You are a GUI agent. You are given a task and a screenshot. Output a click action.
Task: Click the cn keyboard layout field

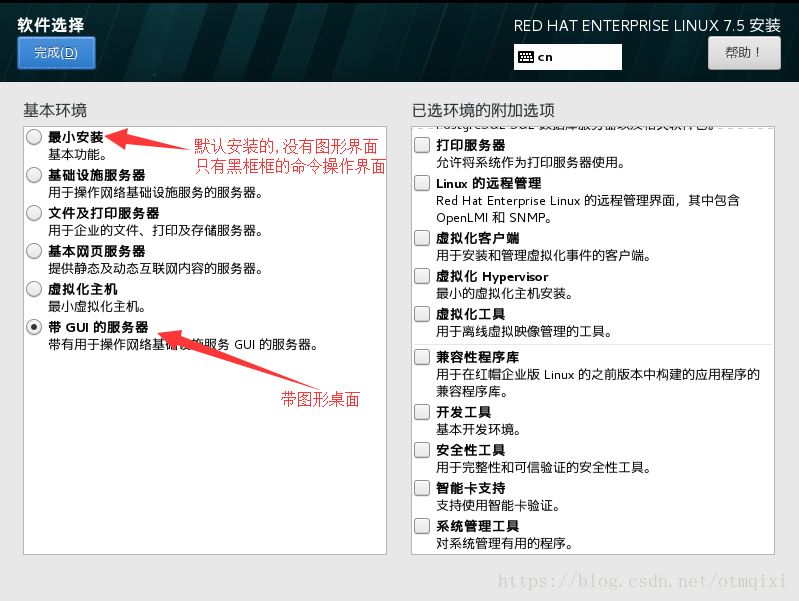point(568,57)
